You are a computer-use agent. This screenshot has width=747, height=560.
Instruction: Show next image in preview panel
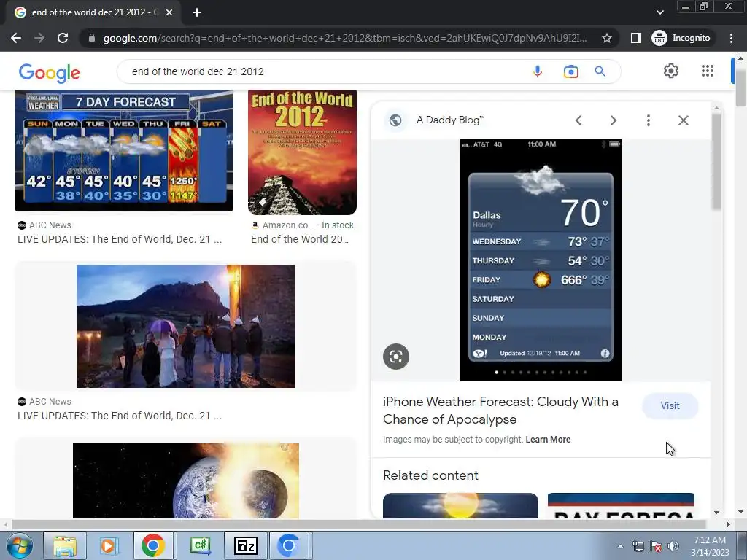tap(613, 120)
